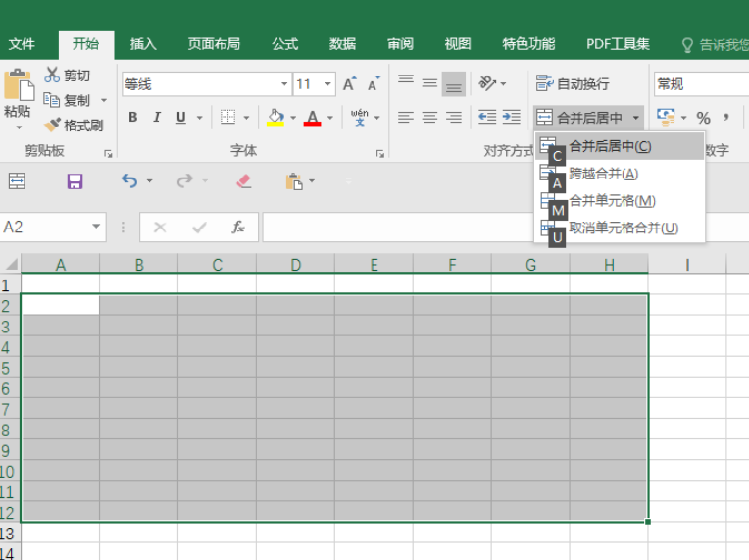The image size is (749, 560).
Task: Click the purple Save icon
Action: coord(75,181)
